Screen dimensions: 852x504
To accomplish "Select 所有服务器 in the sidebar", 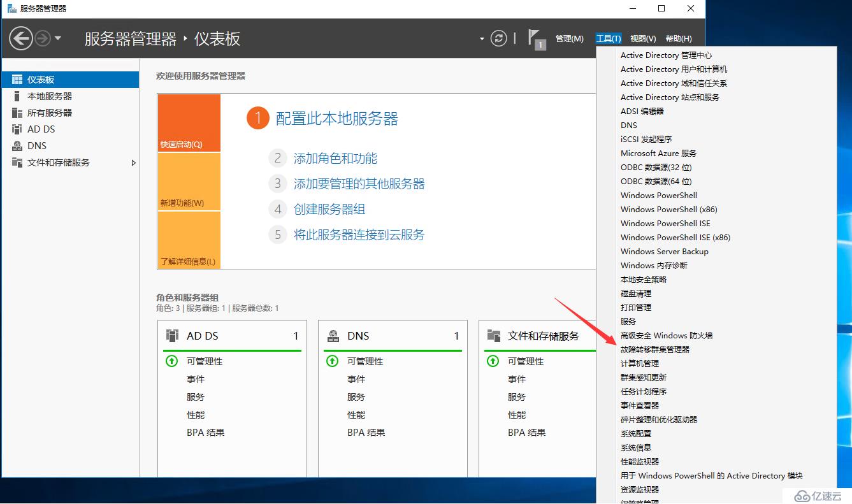I will click(x=70, y=113).
